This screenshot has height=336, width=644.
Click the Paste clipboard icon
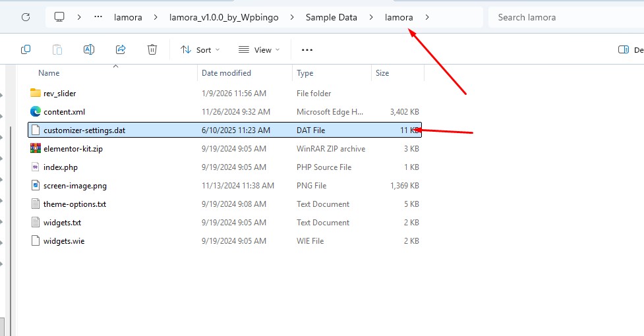(x=57, y=49)
